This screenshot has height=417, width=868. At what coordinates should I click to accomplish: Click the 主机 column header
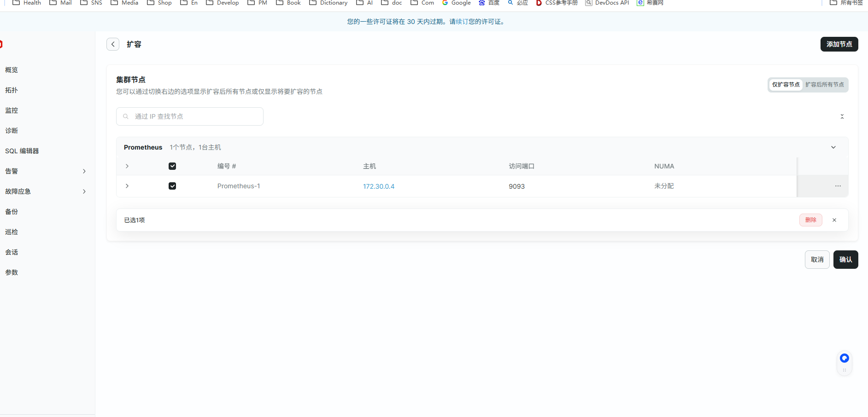click(x=369, y=166)
